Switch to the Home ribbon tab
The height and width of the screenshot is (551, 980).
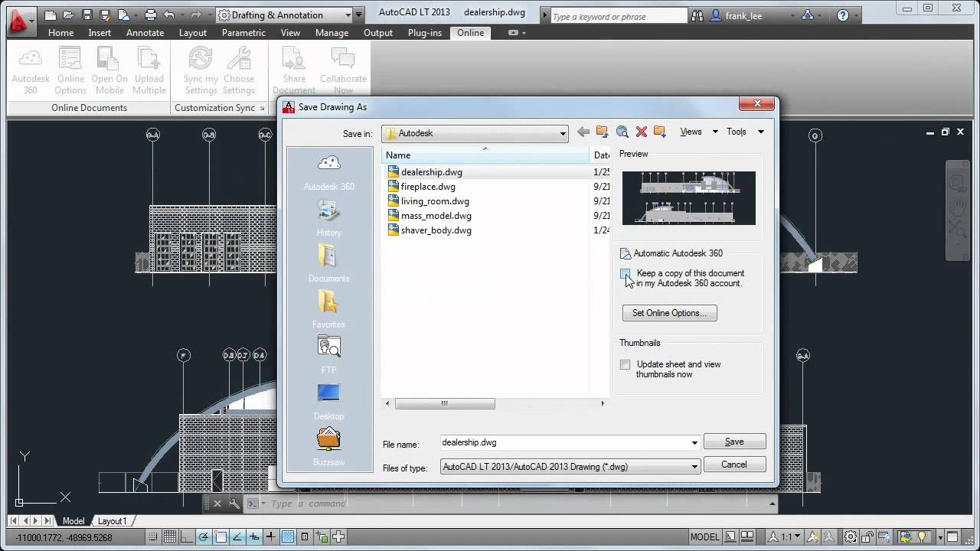click(x=60, y=33)
